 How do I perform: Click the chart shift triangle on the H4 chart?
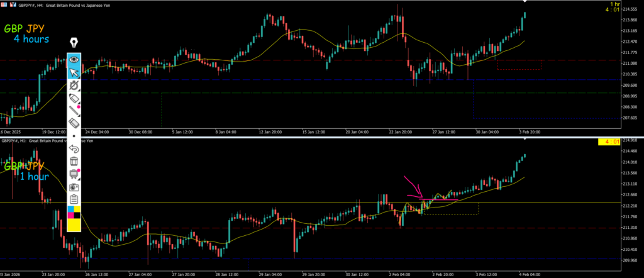(x=524, y=2)
